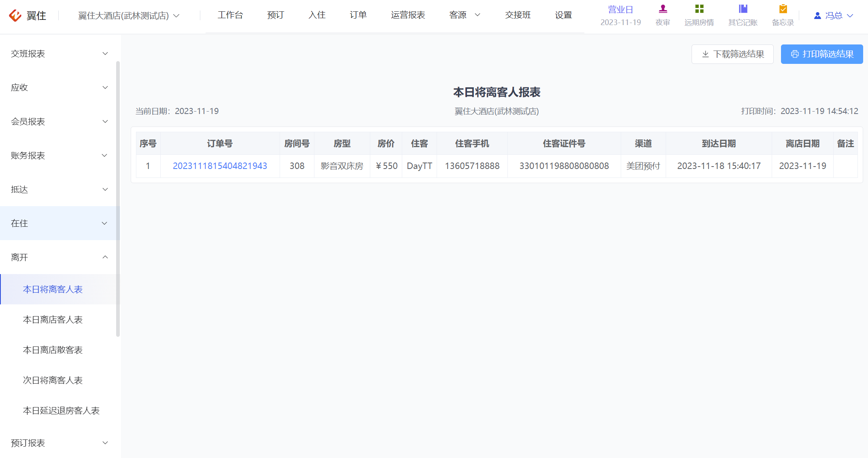Select 本日延迟退房客人表 report

coord(60,411)
